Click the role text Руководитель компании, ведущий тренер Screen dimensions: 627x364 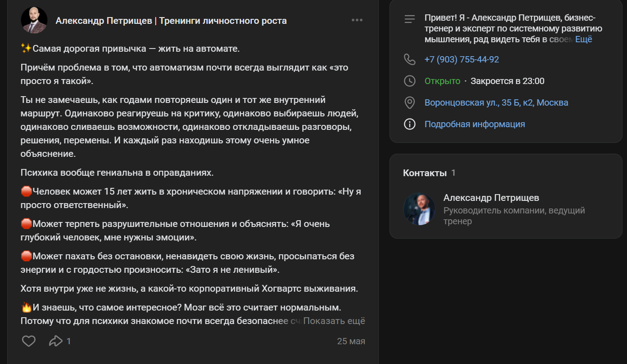pyautogui.click(x=514, y=216)
